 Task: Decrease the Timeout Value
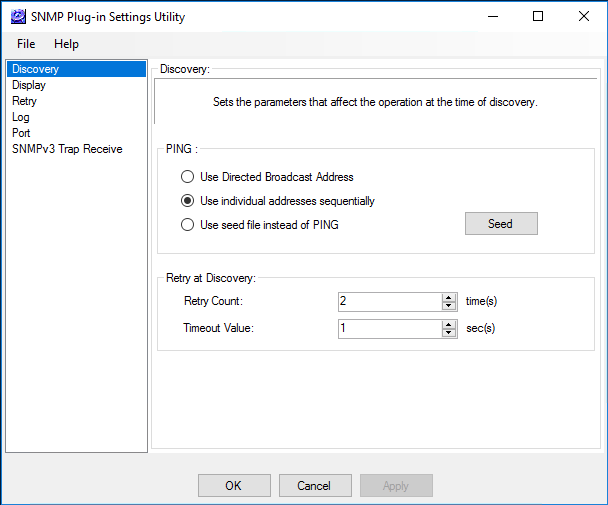click(x=449, y=333)
